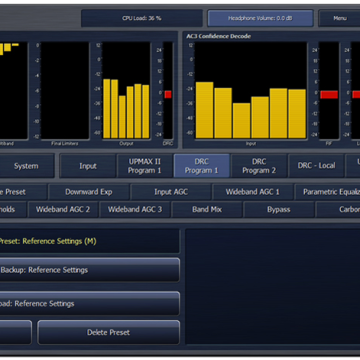Select the Wideband AGC 2 sub-tab
The image size is (360, 360).
click(x=63, y=210)
